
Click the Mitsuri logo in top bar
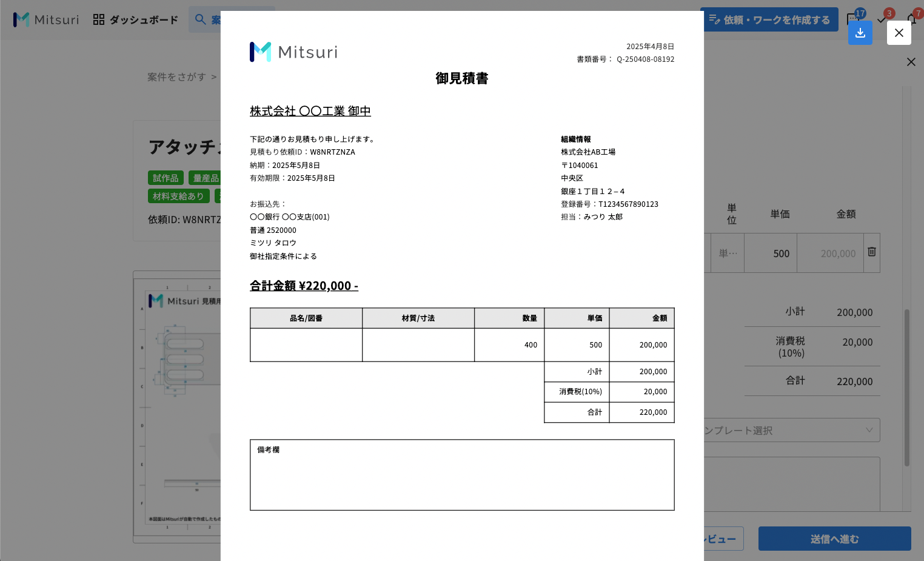click(46, 19)
